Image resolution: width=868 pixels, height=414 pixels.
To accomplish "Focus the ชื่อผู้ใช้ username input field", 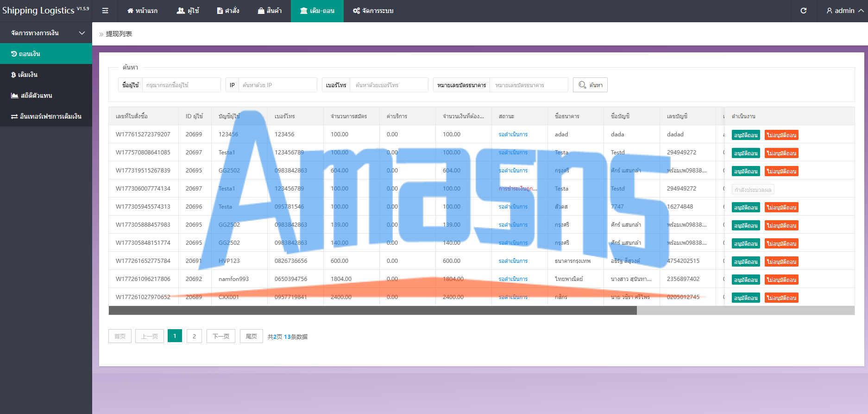I will coord(181,85).
